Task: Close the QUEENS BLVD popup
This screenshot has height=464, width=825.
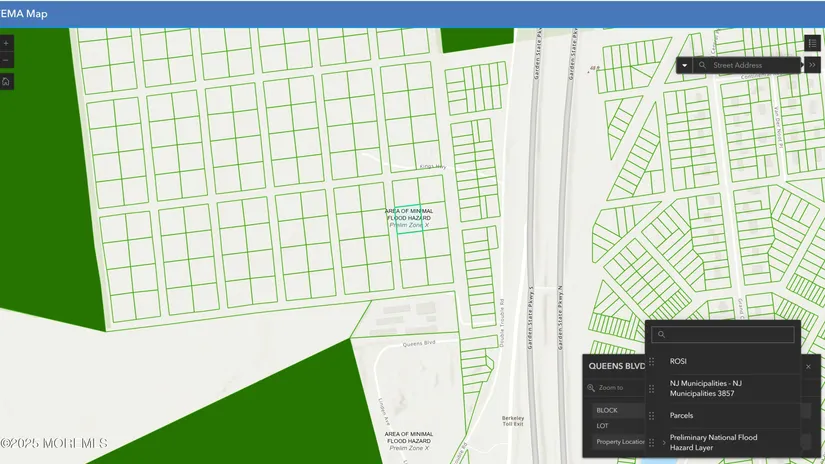Action: 808,366
